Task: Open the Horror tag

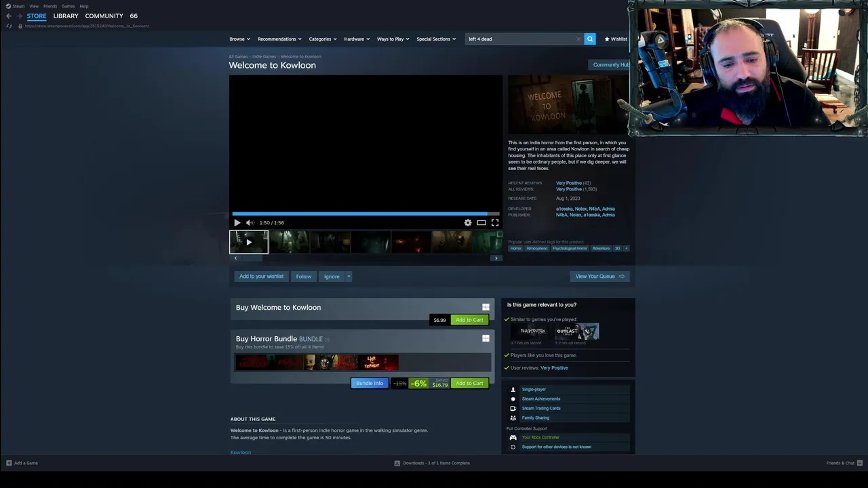Action: click(515, 248)
